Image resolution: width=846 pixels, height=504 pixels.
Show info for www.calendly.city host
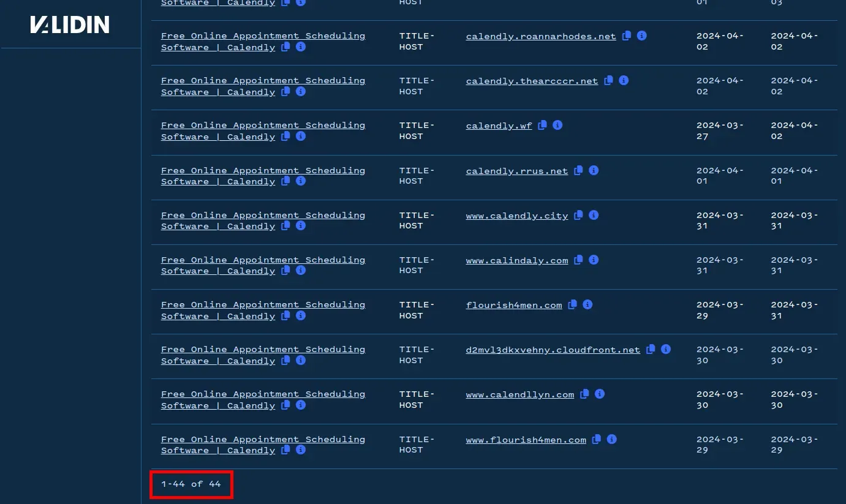tap(594, 215)
